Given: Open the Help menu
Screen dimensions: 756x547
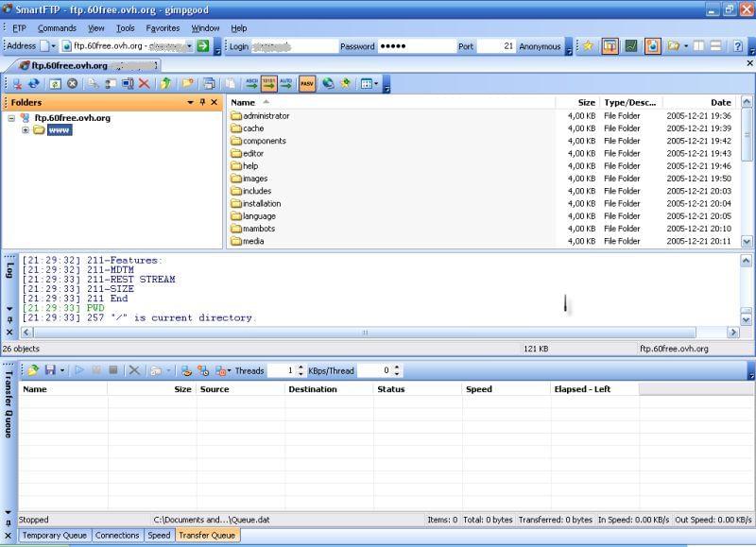Looking at the screenshot, I should point(239,28).
